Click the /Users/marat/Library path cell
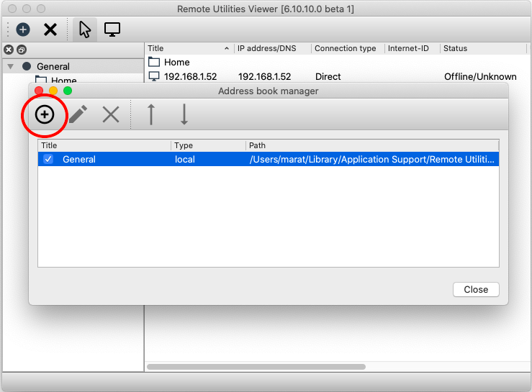 click(372, 159)
